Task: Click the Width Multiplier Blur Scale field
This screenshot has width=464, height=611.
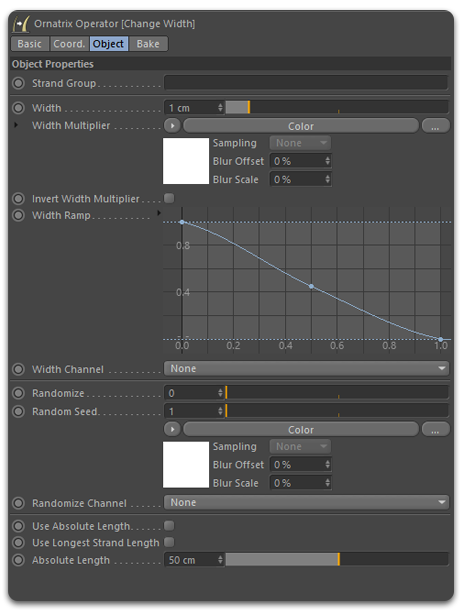Action: [x=296, y=179]
